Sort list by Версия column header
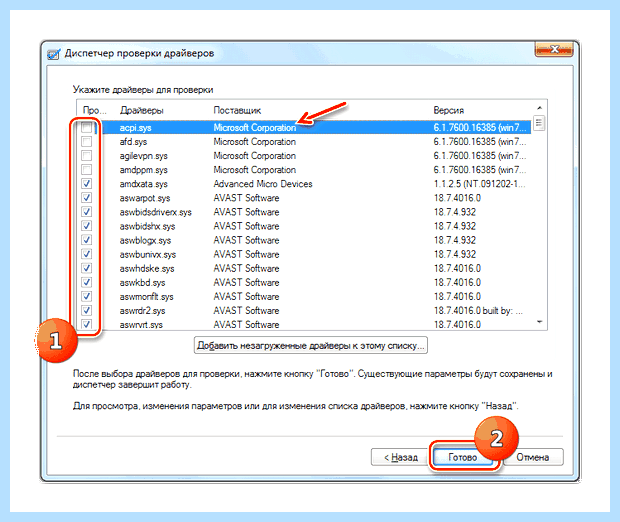The width and height of the screenshot is (620, 522). pyautogui.click(x=448, y=110)
